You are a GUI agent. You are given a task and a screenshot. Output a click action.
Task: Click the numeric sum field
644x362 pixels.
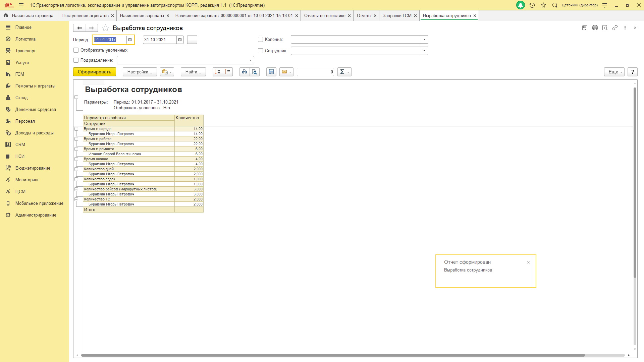tap(315, 72)
